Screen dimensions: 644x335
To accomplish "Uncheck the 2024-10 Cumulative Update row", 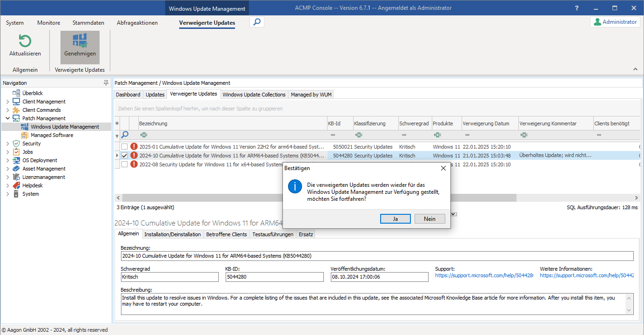I will click(x=124, y=155).
